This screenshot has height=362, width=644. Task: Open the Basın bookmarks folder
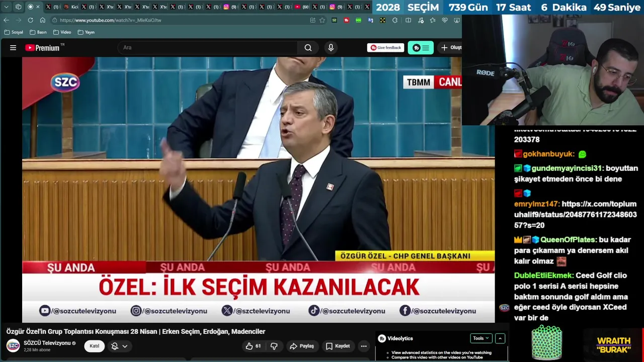[x=38, y=32]
